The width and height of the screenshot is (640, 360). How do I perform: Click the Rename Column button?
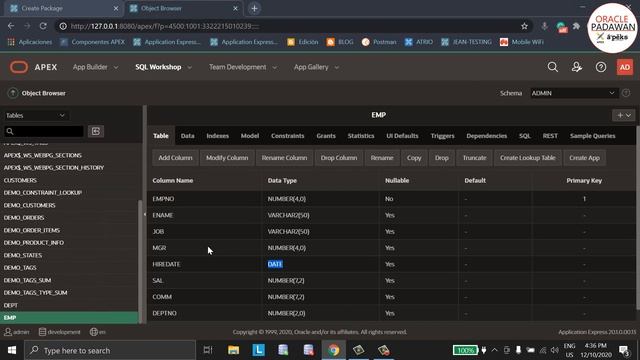(284, 158)
